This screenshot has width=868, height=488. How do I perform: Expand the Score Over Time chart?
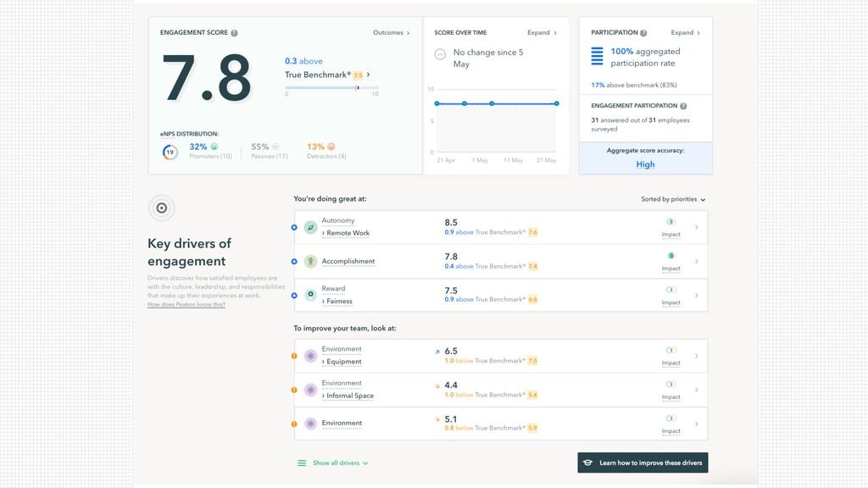coord(542,33)
